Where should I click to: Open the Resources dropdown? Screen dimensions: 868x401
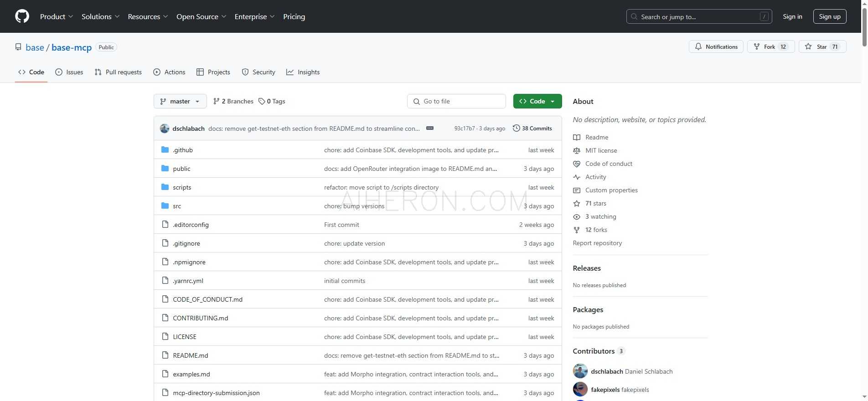click(x=148, y=16)
